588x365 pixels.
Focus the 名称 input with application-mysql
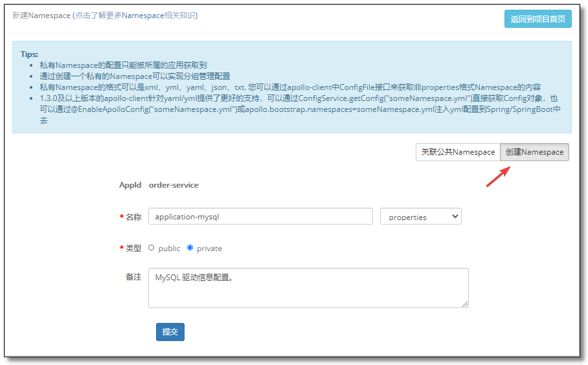click(260, 217)
